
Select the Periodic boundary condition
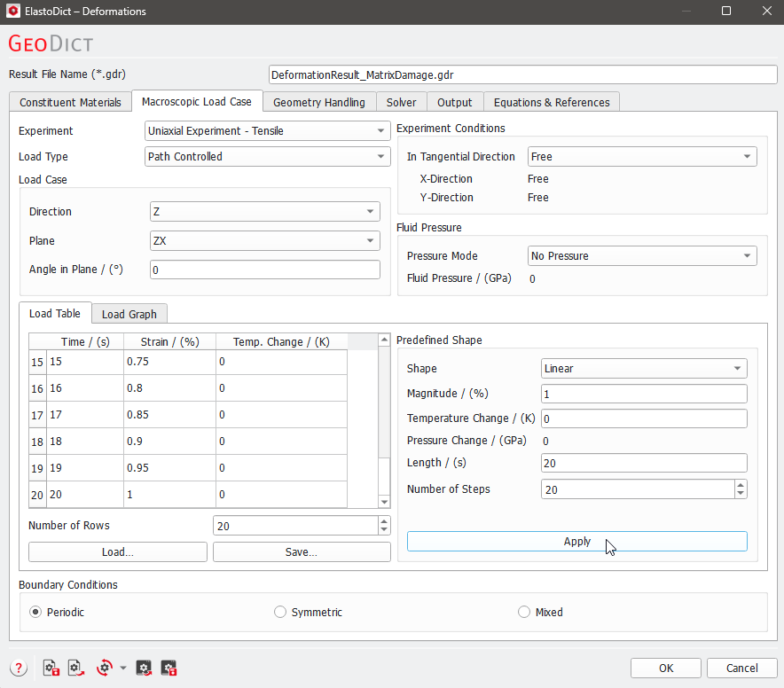35,612
